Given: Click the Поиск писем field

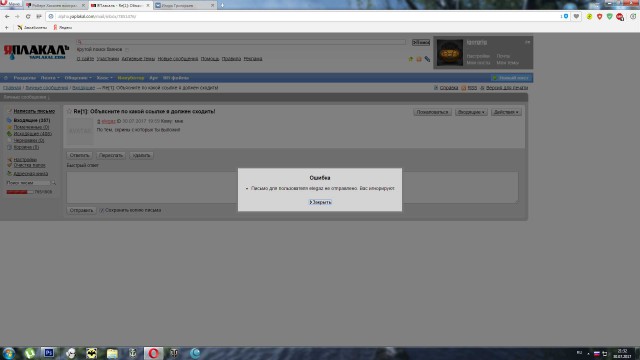Looking at the screenshot, I should click(x=28, y=183).
